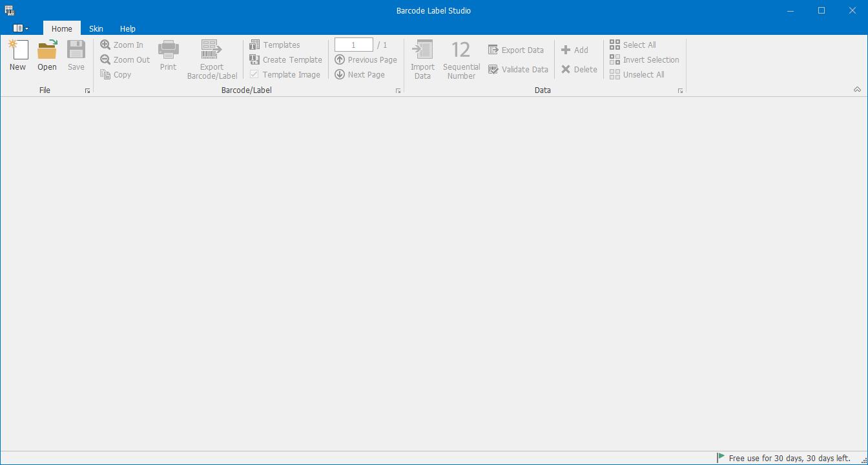Image resolution: width=868 pixels, height=465 pixels.
Task: Click Create Template
Action: (286, 59)
